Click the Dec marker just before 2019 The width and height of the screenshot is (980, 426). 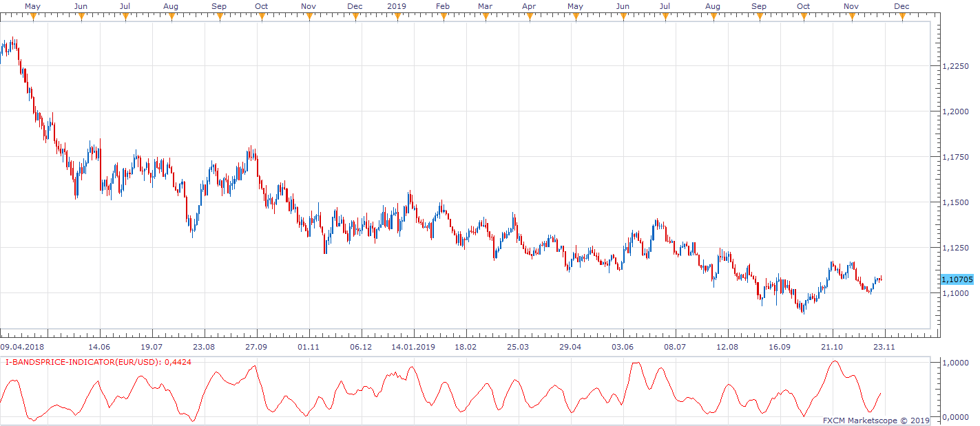tap(355, 6)
